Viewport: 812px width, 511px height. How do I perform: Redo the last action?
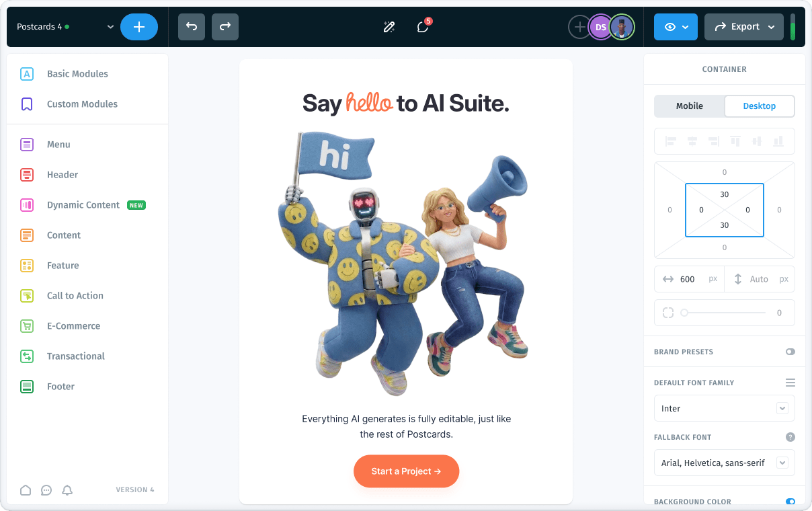(x=225, y=27)
